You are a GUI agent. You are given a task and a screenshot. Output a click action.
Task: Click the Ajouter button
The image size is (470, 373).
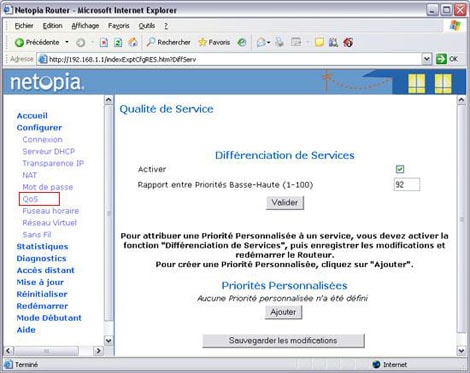[283, 312]
